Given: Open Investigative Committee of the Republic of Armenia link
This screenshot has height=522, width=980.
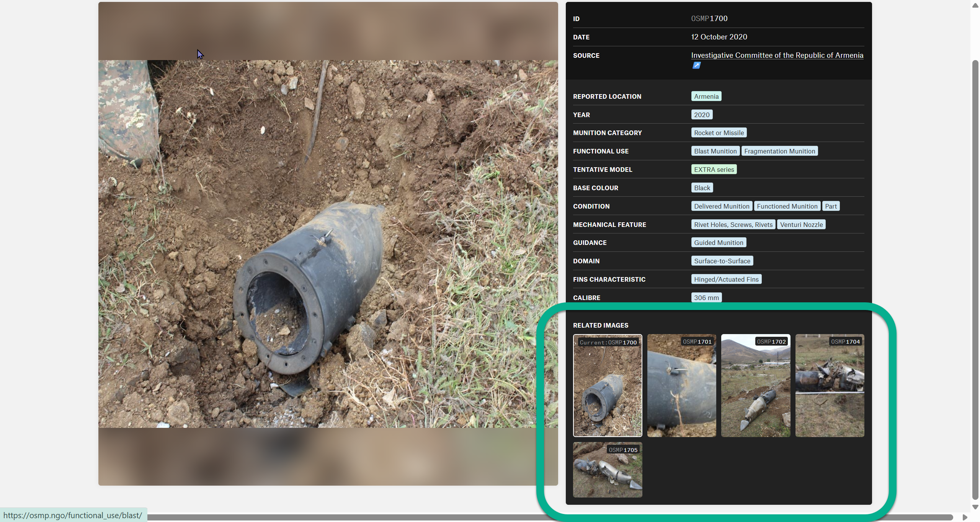Looking at the screenshot, I should pyautogui.click(x=777, y=55).
